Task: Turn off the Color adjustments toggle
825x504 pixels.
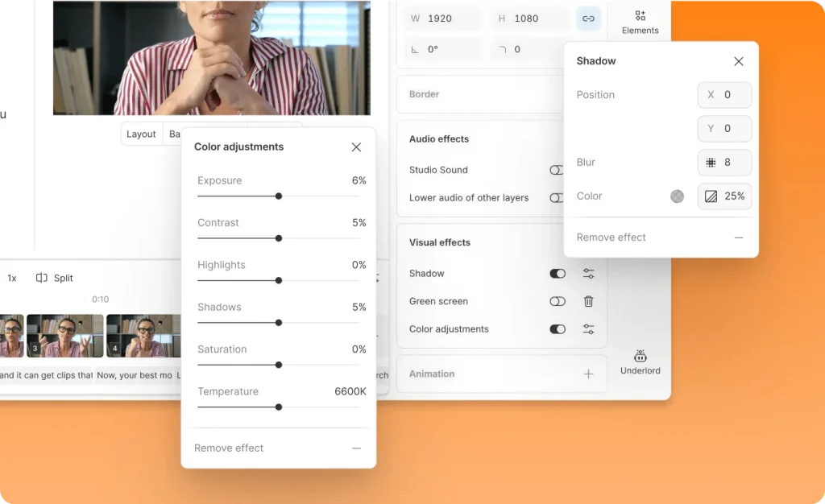Action: click(x=558, y=329)
